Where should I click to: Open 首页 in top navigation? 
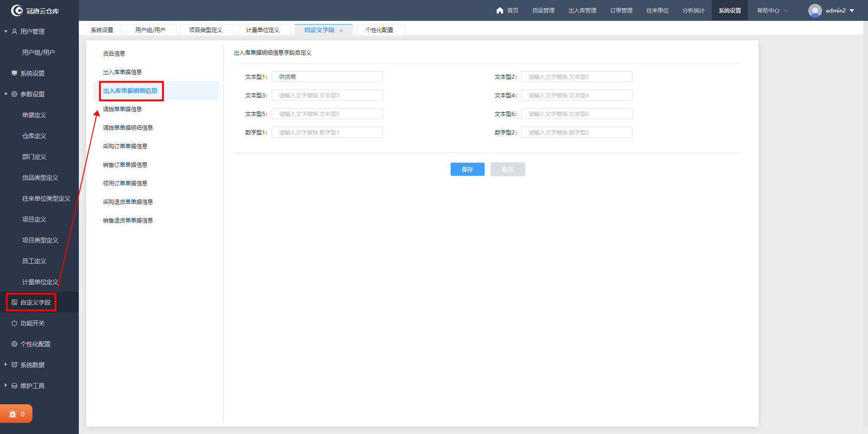[x=512, y=10]
